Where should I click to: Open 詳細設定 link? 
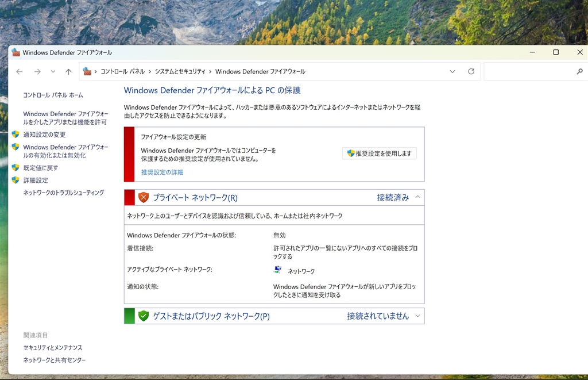(36, 181)
